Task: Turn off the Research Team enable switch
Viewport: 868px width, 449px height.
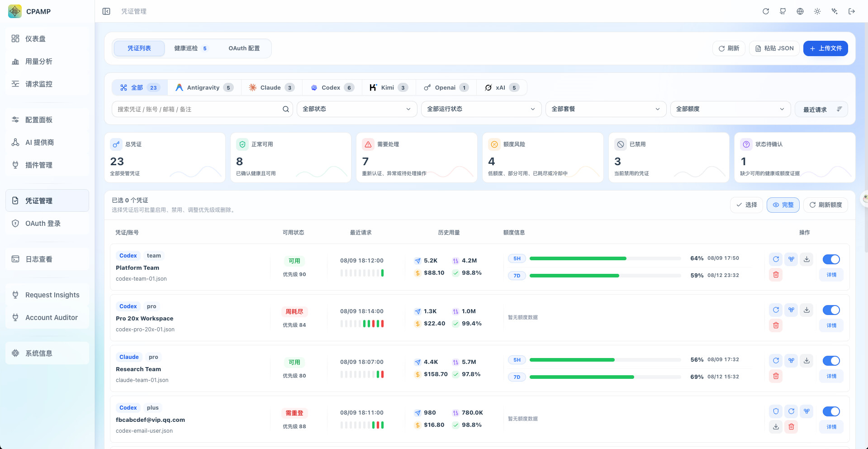Action: pyautogui.click(x=831, y=361)
